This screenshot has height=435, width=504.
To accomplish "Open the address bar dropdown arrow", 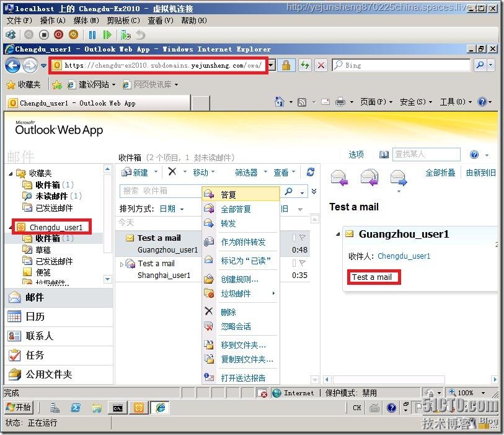I will tap(272, 65).
